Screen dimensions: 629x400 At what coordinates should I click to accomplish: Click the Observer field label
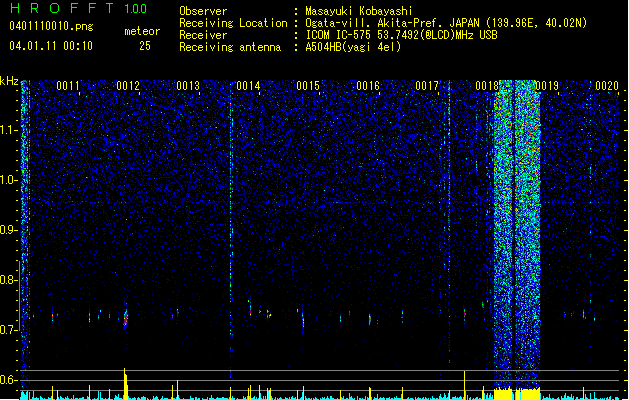[203, 11]
